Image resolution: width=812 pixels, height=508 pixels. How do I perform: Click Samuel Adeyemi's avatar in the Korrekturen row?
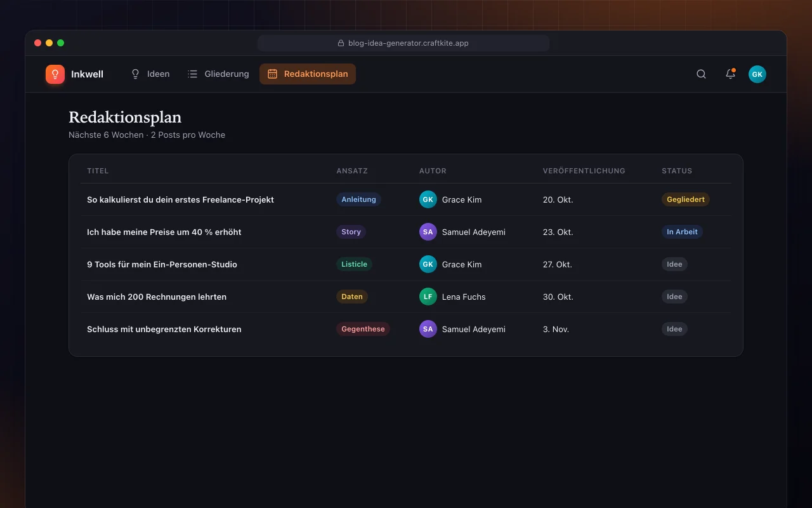pos(428,329)
